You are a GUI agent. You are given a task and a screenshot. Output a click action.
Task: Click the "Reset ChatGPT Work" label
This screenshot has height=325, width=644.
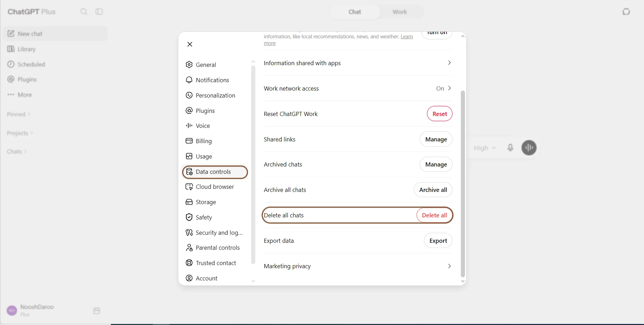coord(291,114)
